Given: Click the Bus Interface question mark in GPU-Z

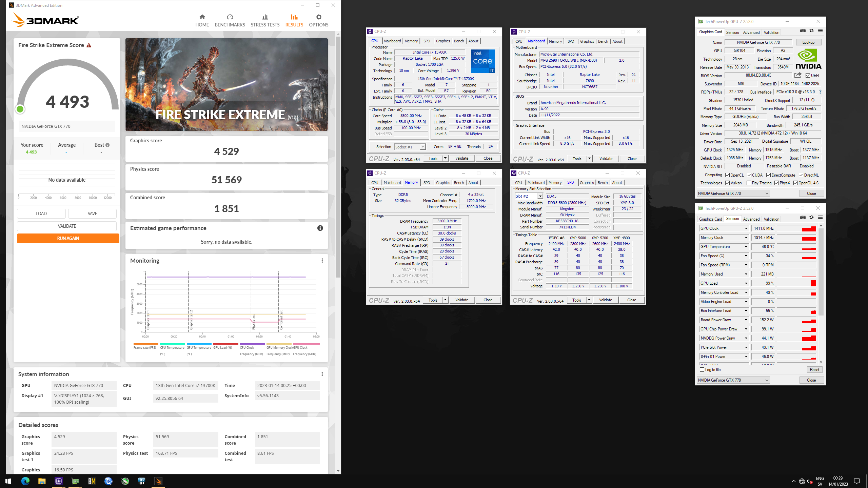Looking at the screenshot, I should point(820,92).
